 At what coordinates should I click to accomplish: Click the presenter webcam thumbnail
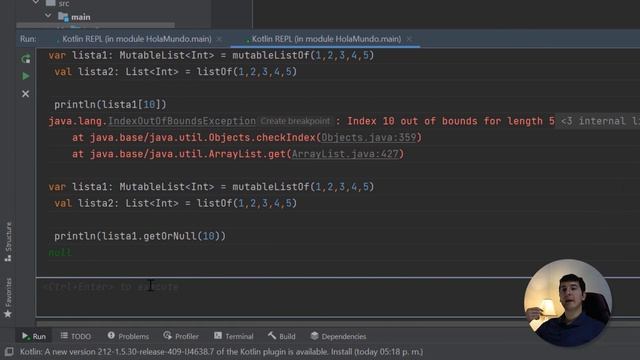(568, 302)
